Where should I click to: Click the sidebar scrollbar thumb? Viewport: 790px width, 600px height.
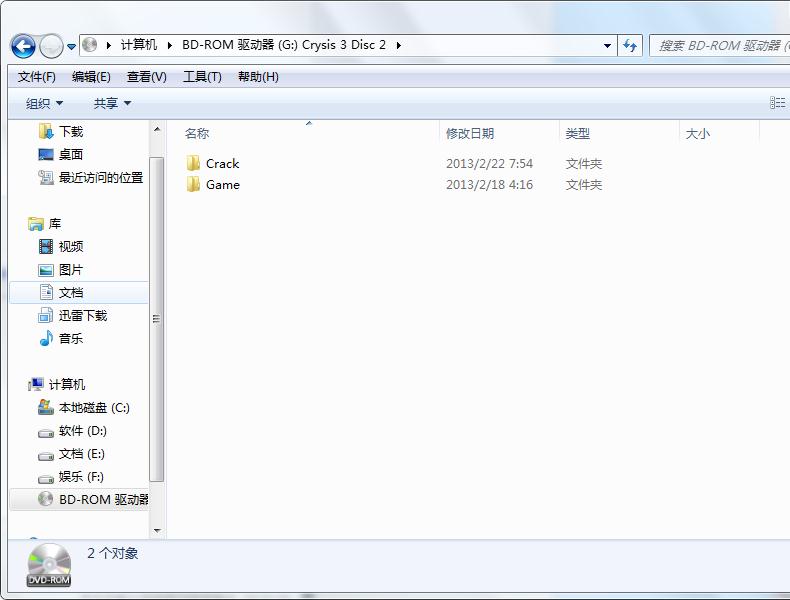[157, 319]
